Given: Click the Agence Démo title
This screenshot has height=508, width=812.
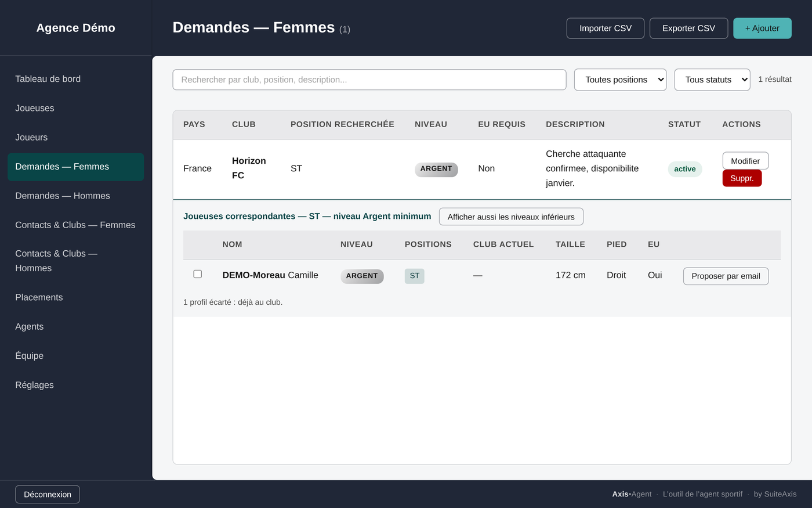Looking at the screenshot, I should coord(75,28).
